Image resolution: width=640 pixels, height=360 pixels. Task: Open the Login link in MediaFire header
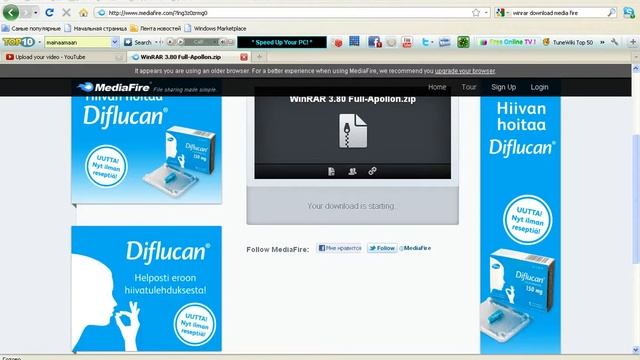click(539, 87)
